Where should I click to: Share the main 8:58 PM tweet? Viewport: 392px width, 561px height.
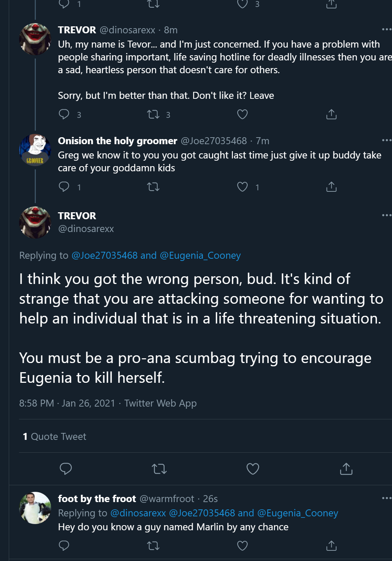click(346, 469)
